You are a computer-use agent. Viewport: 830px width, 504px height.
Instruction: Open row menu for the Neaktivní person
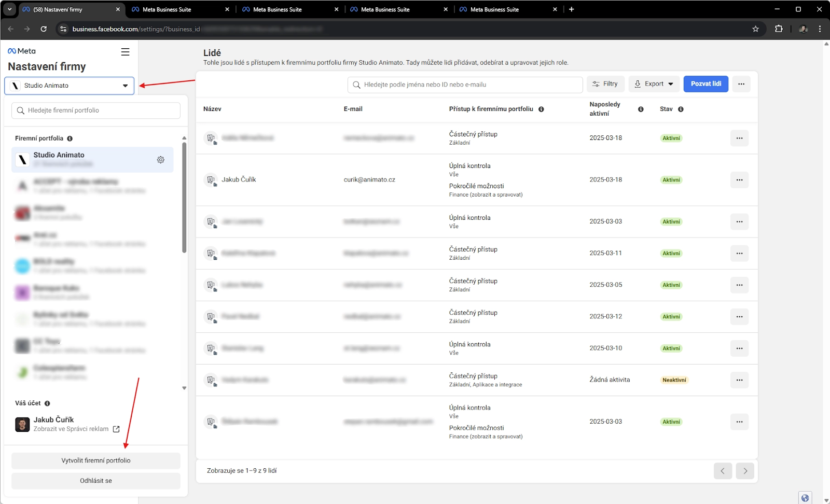click(x=739, y=380)
